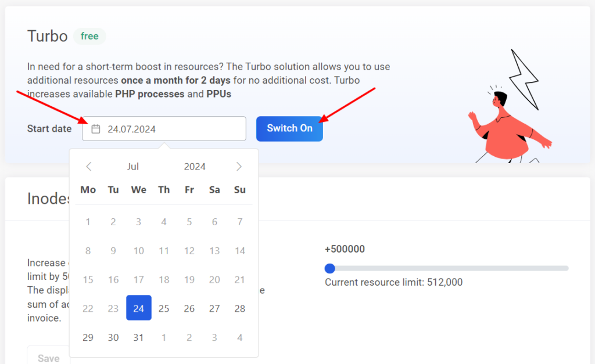Image resolution: width=595 pixels, height=364 pixels.
Task: Click the Switch On button
Action: pos(289,128)
